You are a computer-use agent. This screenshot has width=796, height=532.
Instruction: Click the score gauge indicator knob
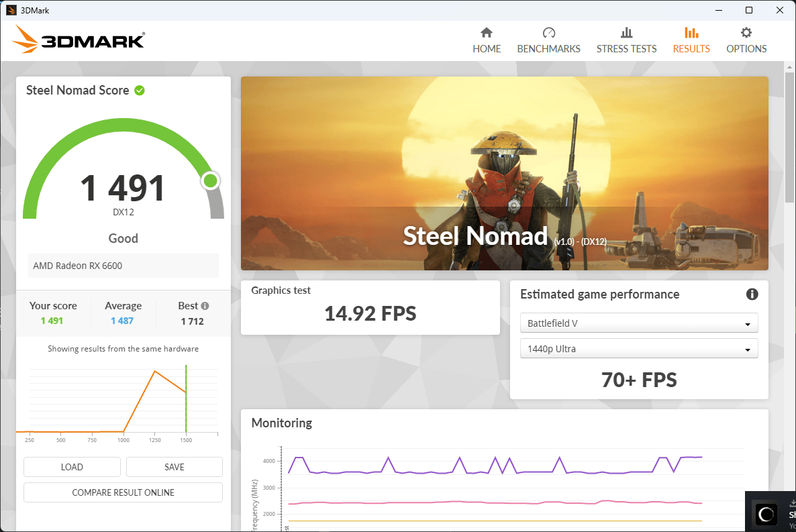[210, 180]
